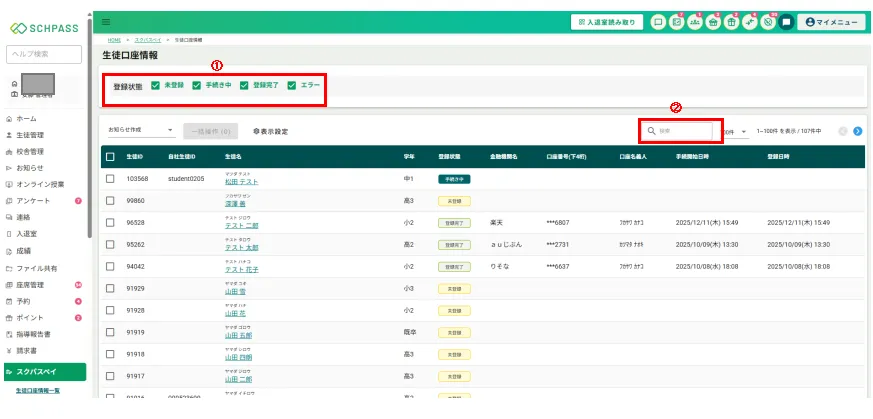
Task: Go to next page with blue arrow
Action: pyautogui.click(x=858, y=131)
